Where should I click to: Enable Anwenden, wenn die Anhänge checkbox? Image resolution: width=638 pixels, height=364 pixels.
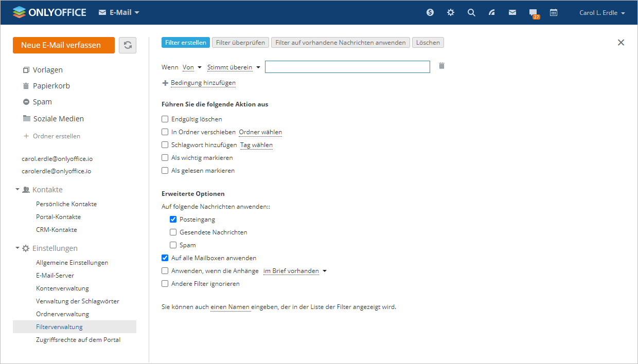165,271
